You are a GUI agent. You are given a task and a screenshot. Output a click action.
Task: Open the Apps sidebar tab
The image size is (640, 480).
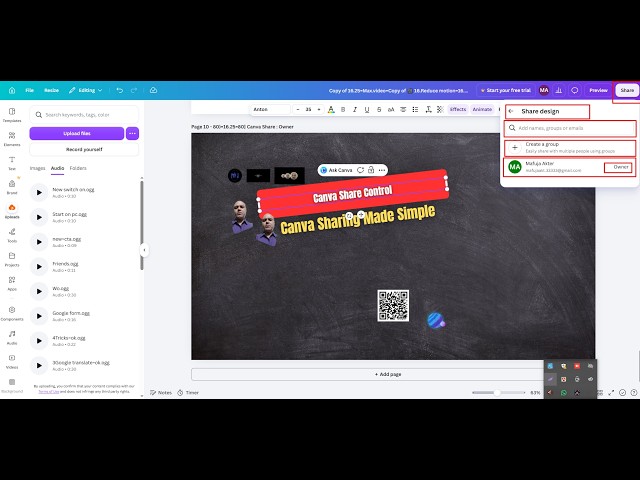(x=12, y=283)
